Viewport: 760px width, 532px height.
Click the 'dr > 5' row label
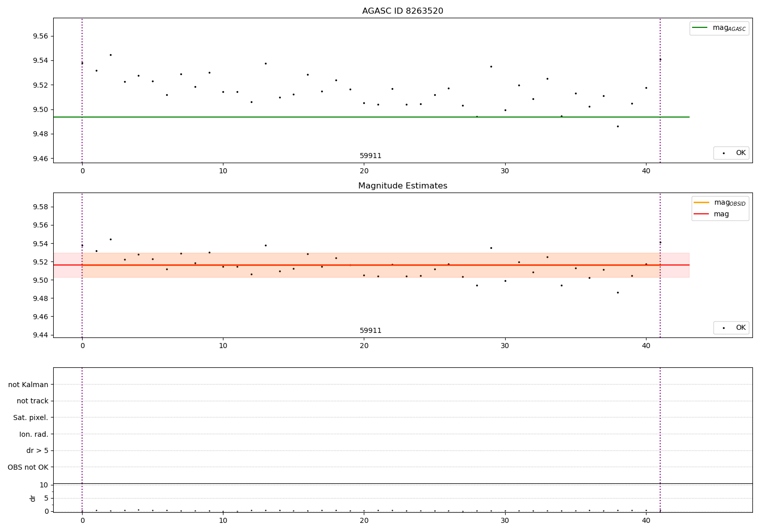coord(37,450)
